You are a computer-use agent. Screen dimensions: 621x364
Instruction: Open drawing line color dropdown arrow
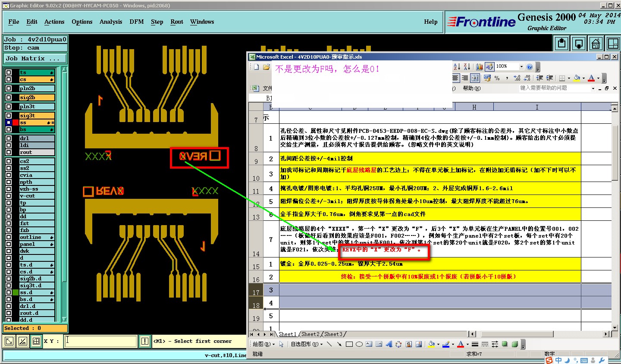pyautogui.click(x=453, y=344)
